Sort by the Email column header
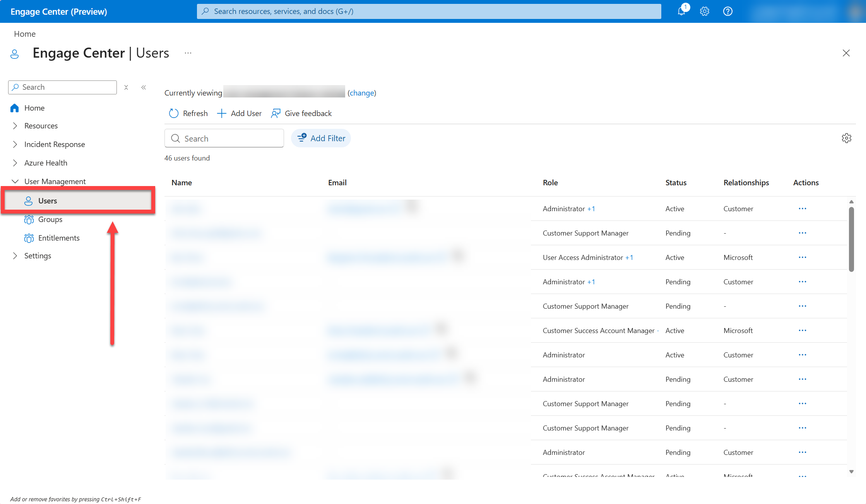The height and width of the screenshot is (504, 866). (337, 183)
